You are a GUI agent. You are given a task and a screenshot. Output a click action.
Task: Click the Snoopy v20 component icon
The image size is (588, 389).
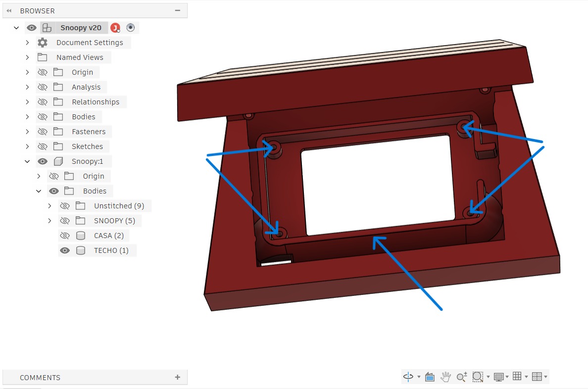(x=47, y=28)
